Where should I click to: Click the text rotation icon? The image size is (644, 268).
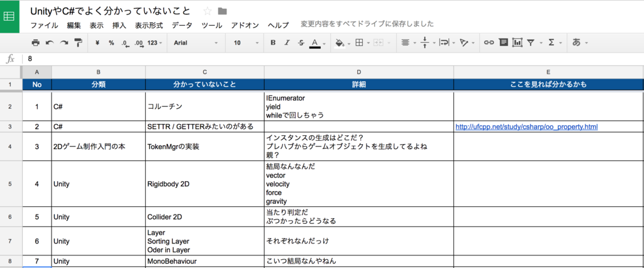[464, 42]
